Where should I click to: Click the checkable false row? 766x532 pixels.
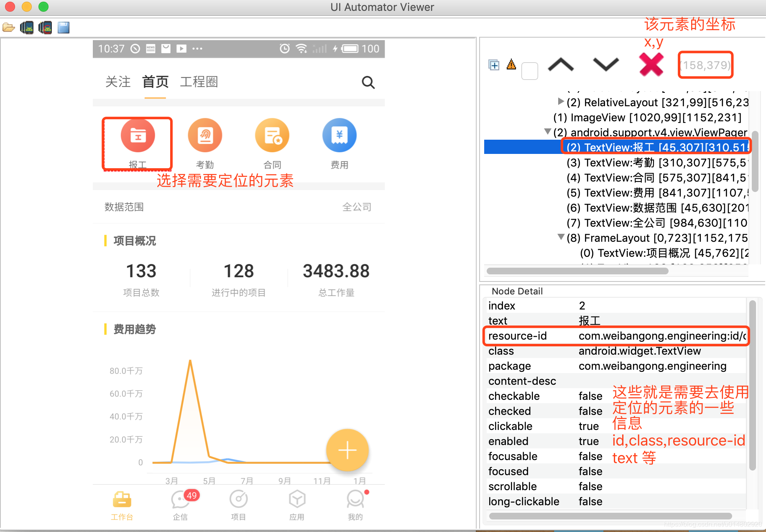(616, 396)
